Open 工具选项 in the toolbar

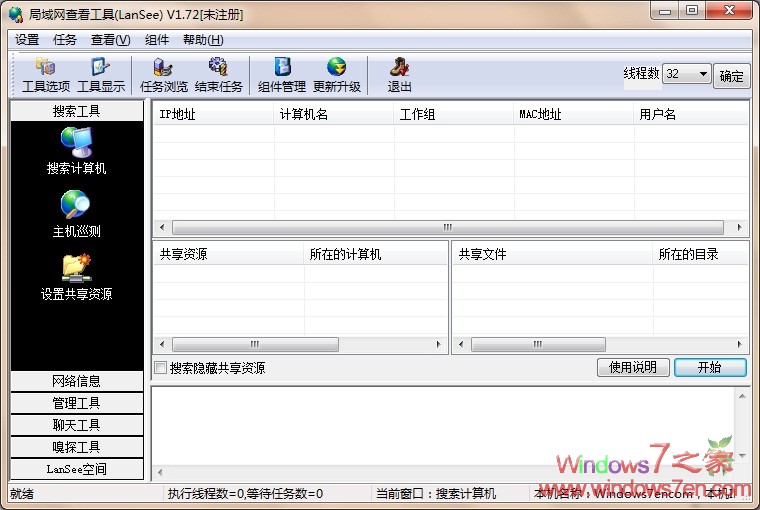coord(46,75)
